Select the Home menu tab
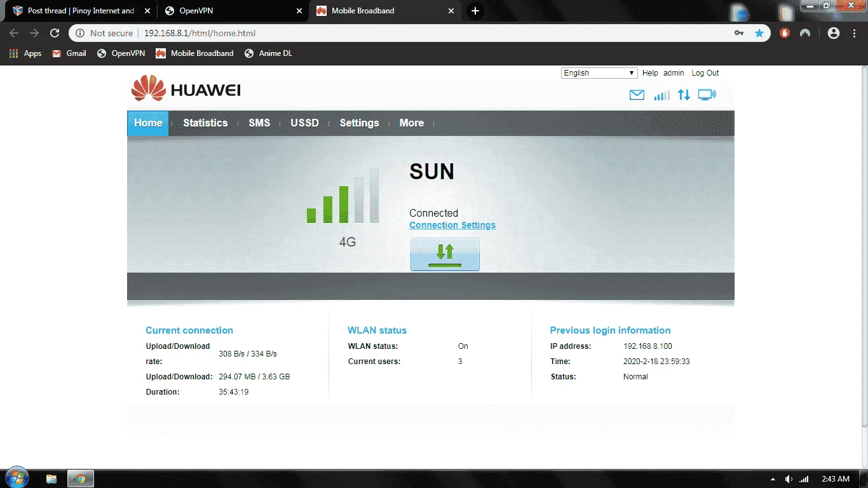The image size is (868, 488). point(148,123)
